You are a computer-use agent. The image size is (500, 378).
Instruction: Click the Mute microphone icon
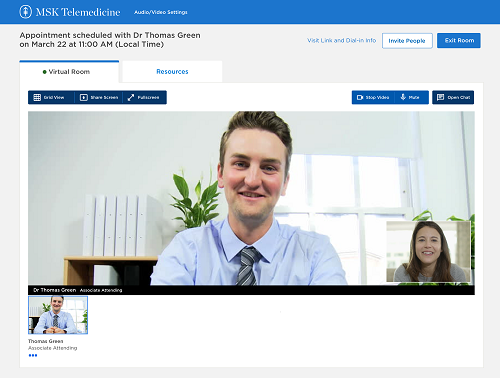coord(403,97)
